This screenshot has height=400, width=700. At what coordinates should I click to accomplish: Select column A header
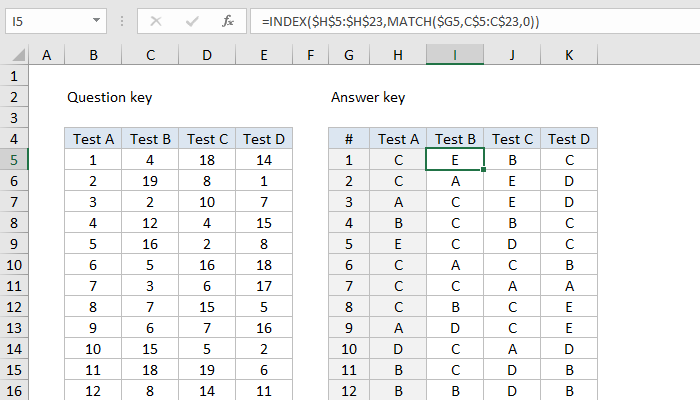tap(46, 55)
